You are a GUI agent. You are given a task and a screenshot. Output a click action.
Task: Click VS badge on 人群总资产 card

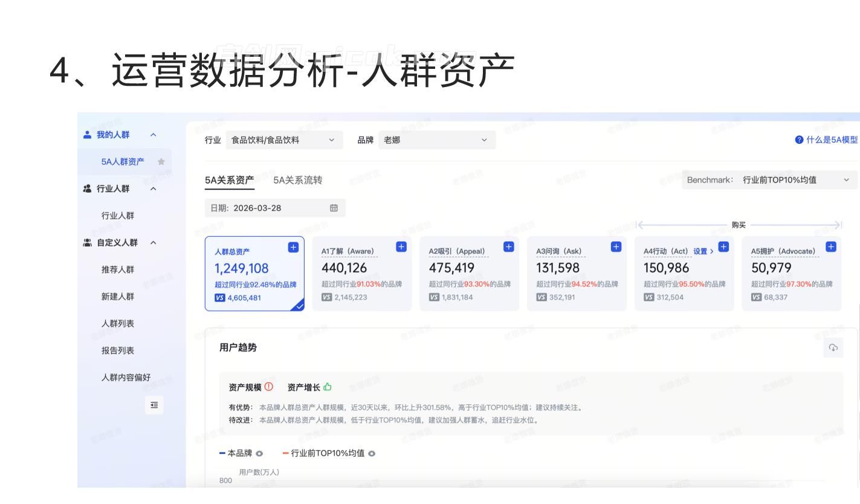pyautogui.click(x=220, y=297)
